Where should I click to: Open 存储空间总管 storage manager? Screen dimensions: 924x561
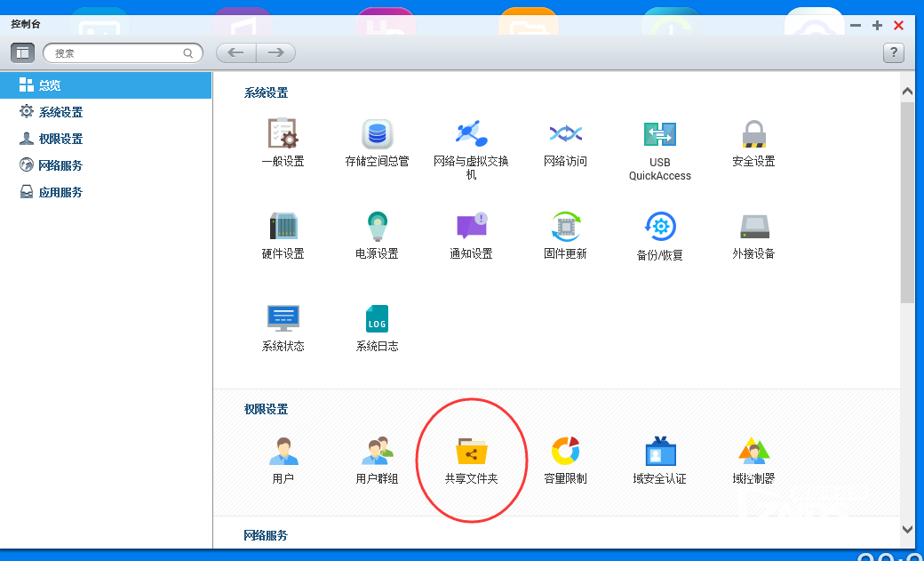(377, 133)
